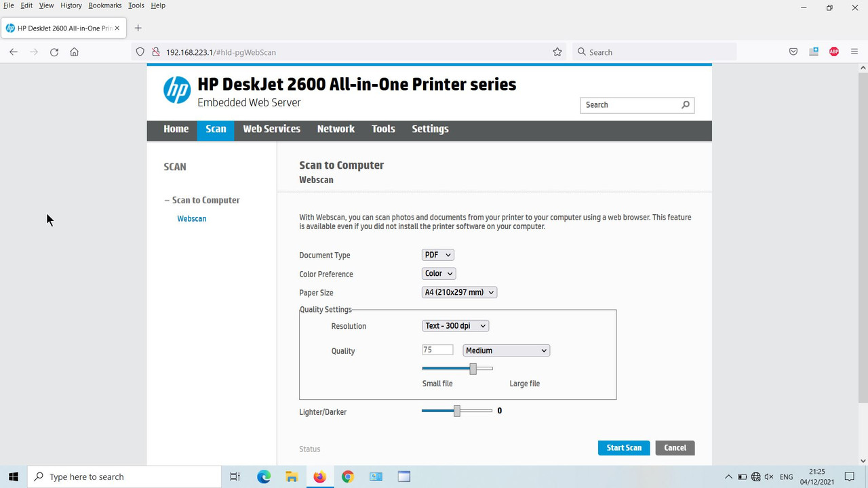Open the Save to Pocket icon
The width and height of the screenshot is (868, 488).
(793, 52)
